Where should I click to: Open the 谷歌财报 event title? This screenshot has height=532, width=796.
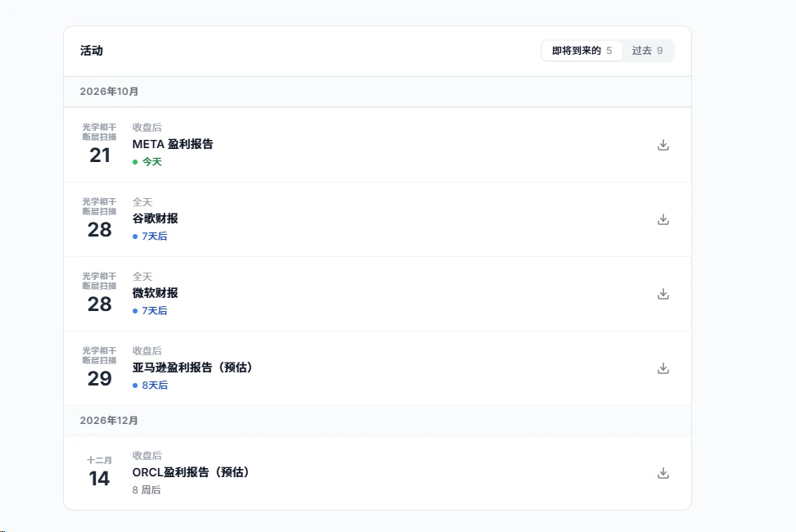[156, 219]
